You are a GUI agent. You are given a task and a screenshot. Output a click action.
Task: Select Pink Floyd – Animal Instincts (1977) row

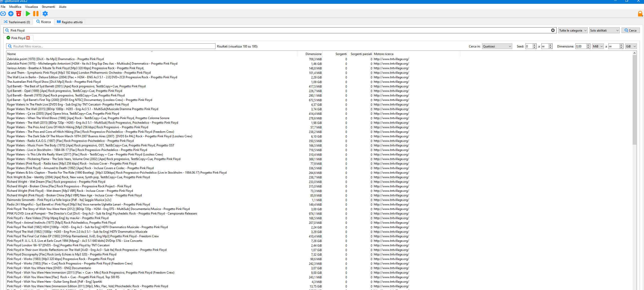(x=233, y=223)
